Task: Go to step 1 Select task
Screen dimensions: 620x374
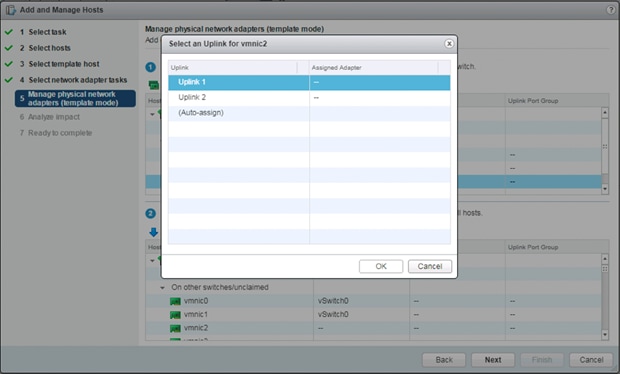Action: pyautogui.click(x=43, y=32)
